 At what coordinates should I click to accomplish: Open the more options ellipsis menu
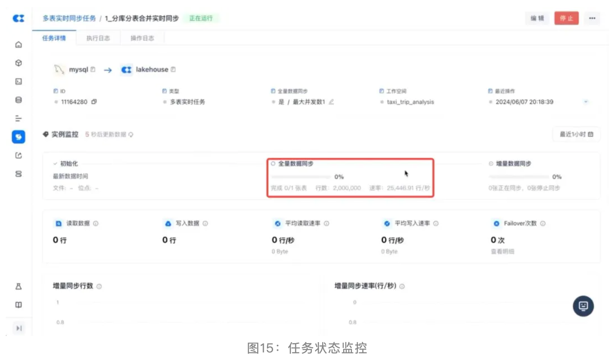(592, 18)
